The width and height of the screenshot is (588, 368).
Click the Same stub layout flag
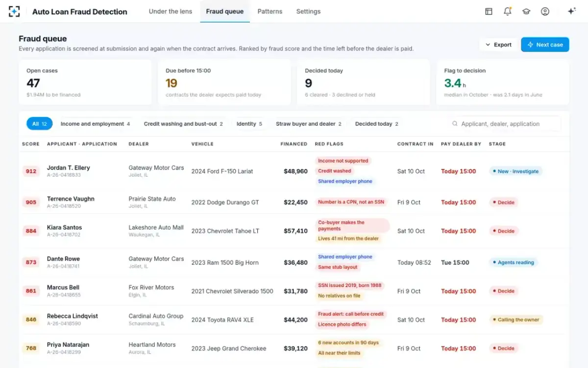click(x=338, y=267)
